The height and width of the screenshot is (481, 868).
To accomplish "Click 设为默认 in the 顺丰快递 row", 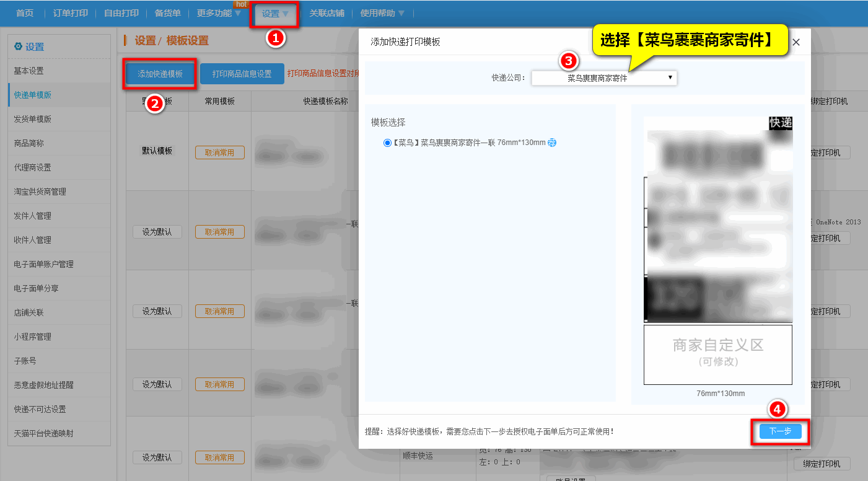I will point(157,457).
